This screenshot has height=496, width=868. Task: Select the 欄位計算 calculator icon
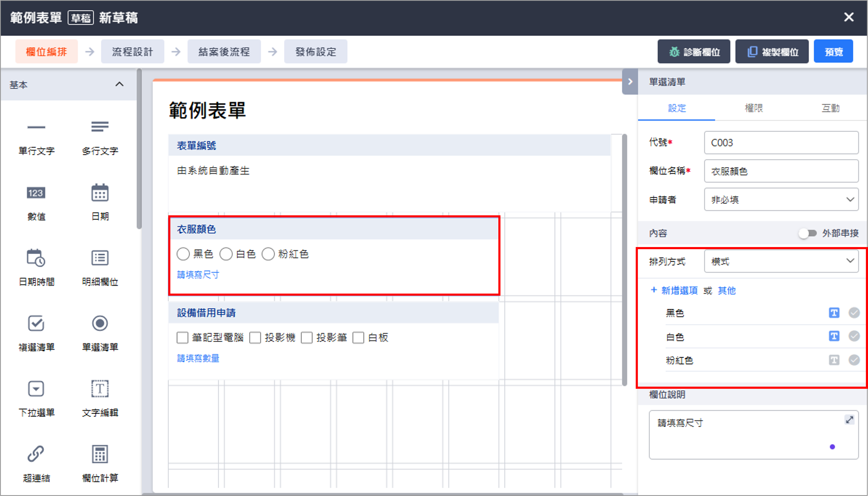[x=100, y=454]
